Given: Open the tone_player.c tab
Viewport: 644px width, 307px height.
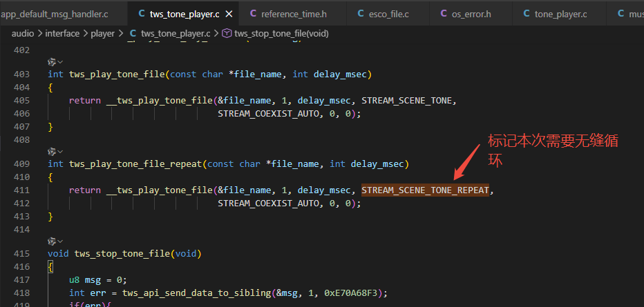Looking at the screenshot, I should tap(560, 14).
